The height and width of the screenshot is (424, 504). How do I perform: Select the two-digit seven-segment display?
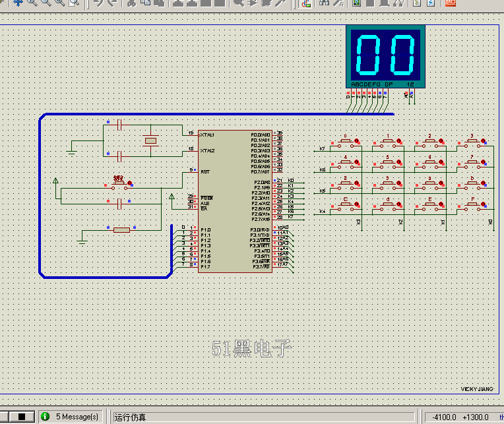pos(385,56)
